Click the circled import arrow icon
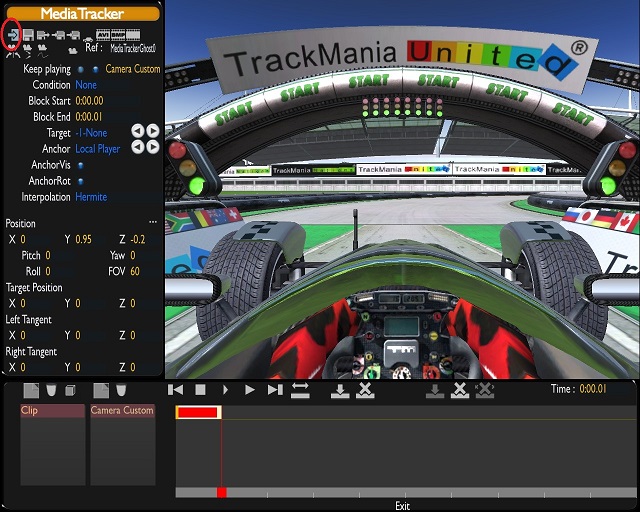Viewport: 640px width, 512px height. click(13, 35)
